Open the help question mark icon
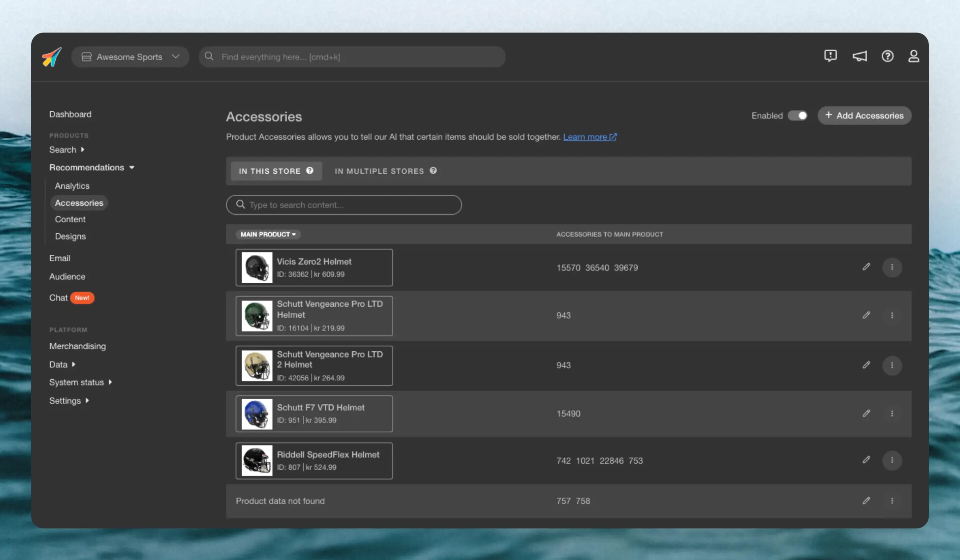960x560 pixels. [887, 56]
